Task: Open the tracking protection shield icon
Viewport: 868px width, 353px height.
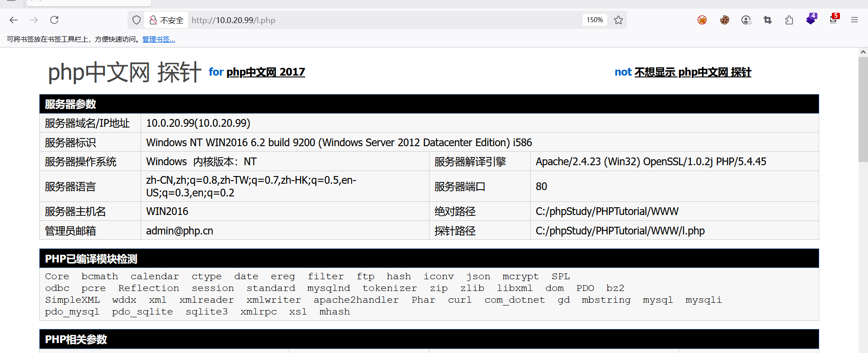Action: (137, 20)
